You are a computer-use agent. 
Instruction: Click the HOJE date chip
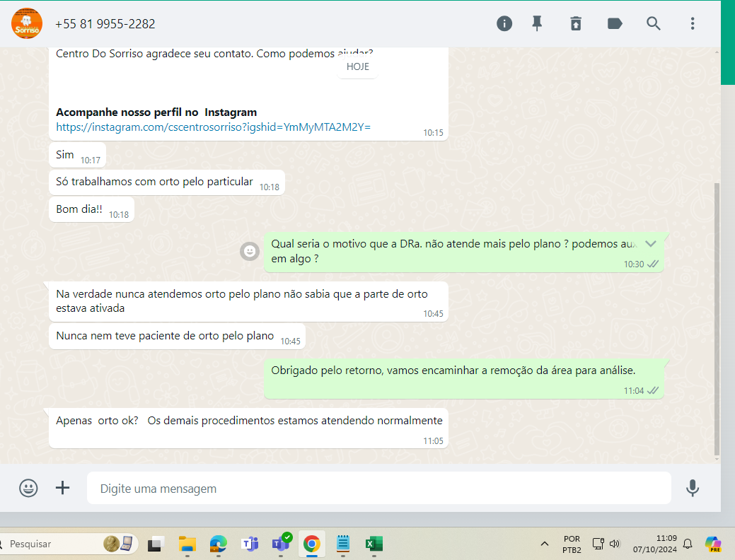click(x=358, y=66)
